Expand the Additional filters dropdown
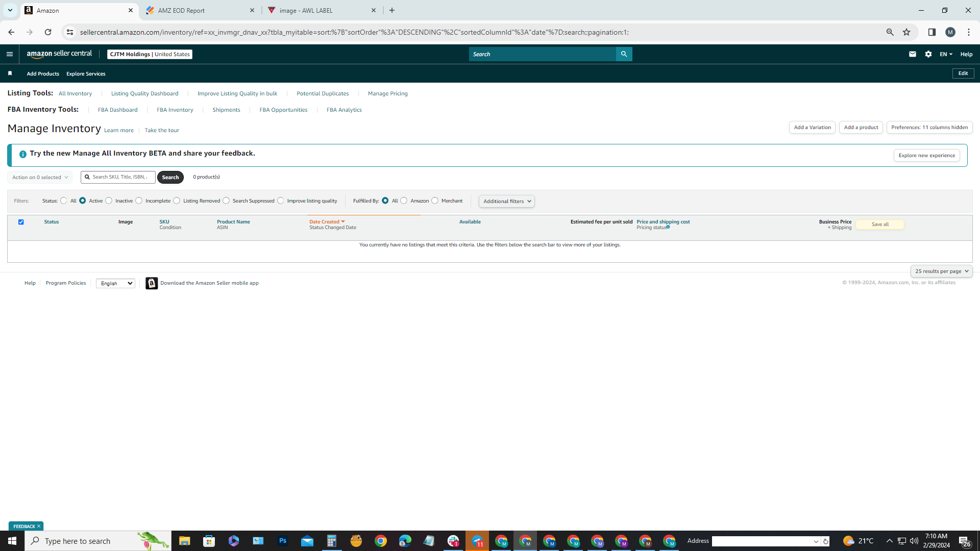The height and width of the screenshot is (551, 980). pyautogui.click(x=507, y=201)
